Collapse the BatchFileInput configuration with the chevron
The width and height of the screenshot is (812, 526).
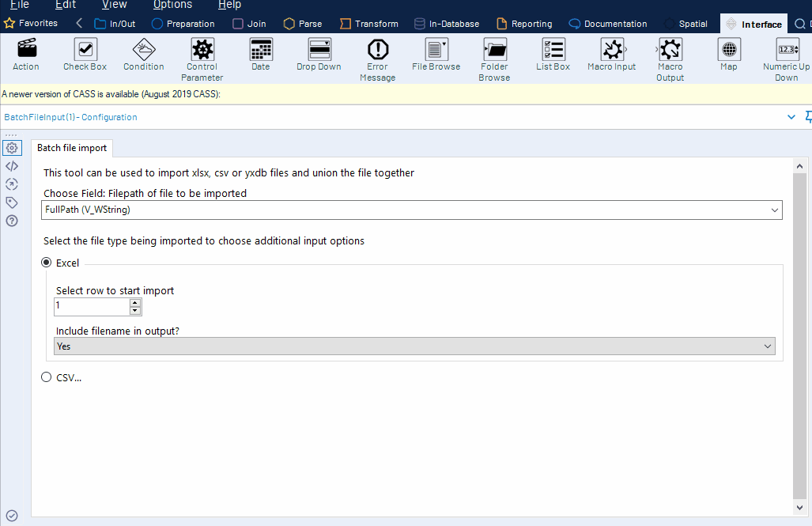[791, 116]
